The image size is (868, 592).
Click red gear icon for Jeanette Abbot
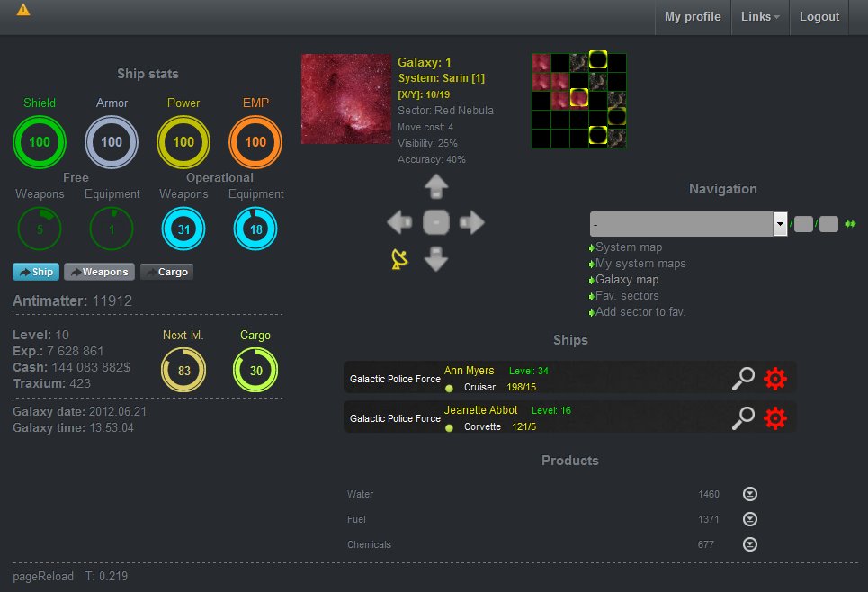(x=774, y=417)
